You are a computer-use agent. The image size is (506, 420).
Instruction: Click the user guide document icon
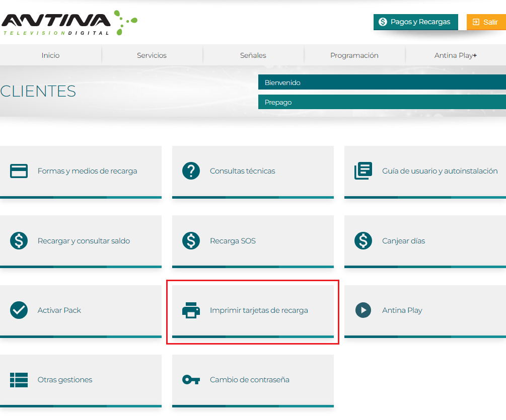coord(363,171)
